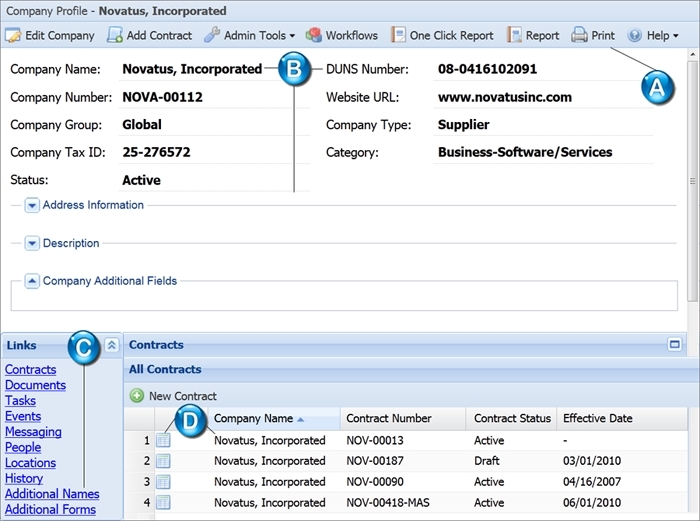Screen dimensions: 700x521
Task: Open the Documents link
Action: click(35, 385)
